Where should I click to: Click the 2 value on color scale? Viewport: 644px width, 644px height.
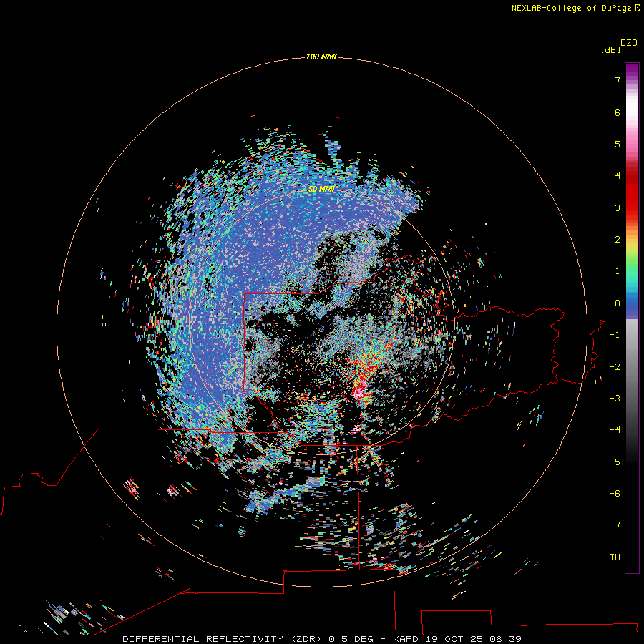618,240
